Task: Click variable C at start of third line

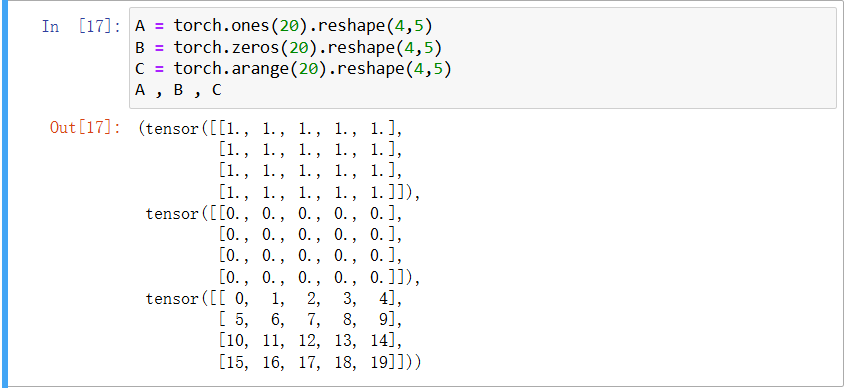Action: tap(140, 69)
